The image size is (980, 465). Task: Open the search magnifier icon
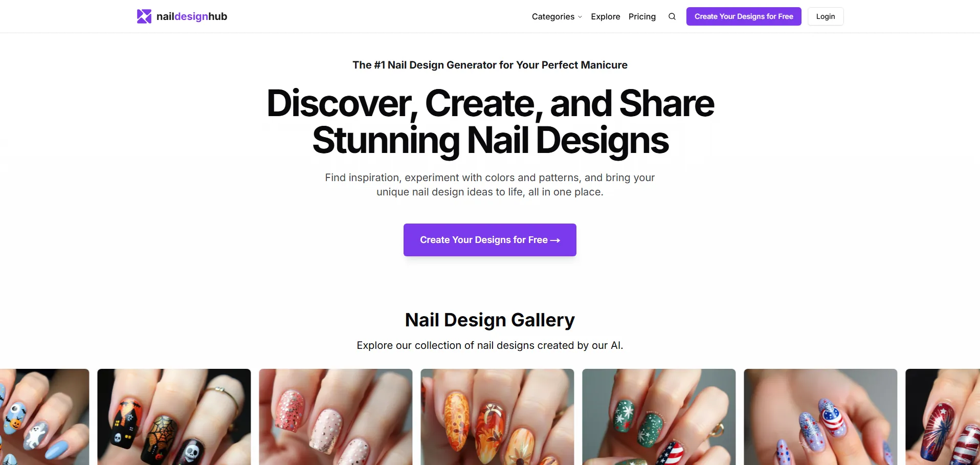672,16
